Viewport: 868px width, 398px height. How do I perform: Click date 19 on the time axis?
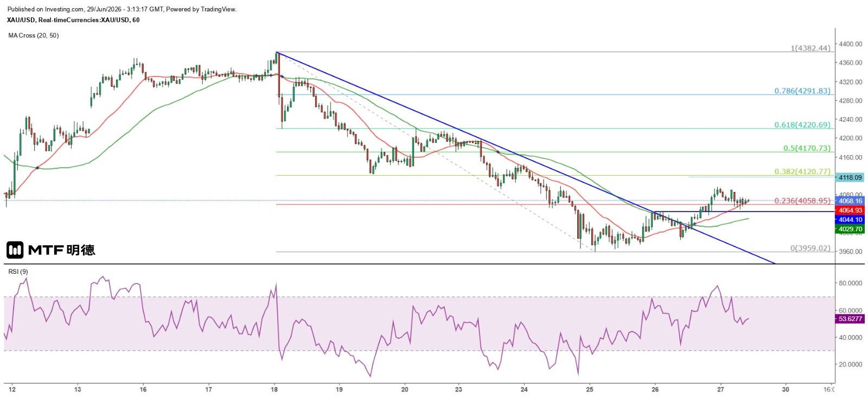[x=339, y=389]
